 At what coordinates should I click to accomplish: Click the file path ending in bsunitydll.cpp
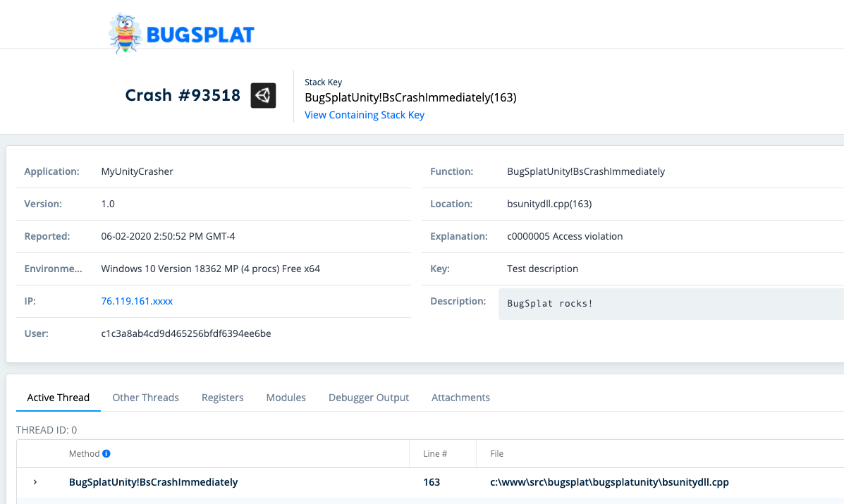tap(609, 482)
